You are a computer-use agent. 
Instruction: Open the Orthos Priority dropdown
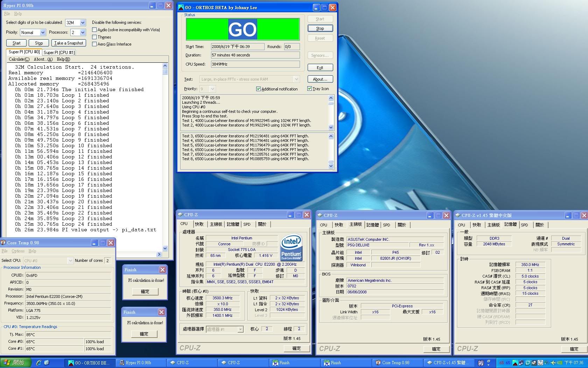(x=212, y=89)
